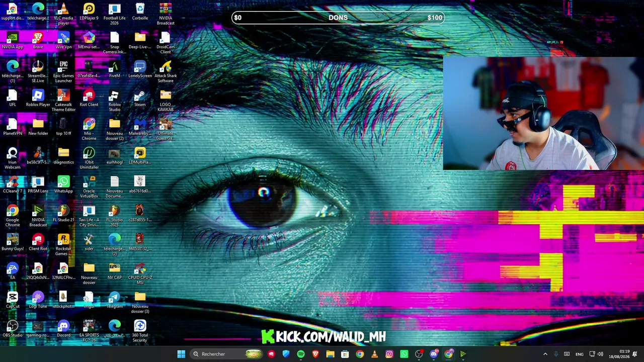Screen dimensions: 644x362
Task: Select the Attack Shark Software icon
Action: pos(166,71)
